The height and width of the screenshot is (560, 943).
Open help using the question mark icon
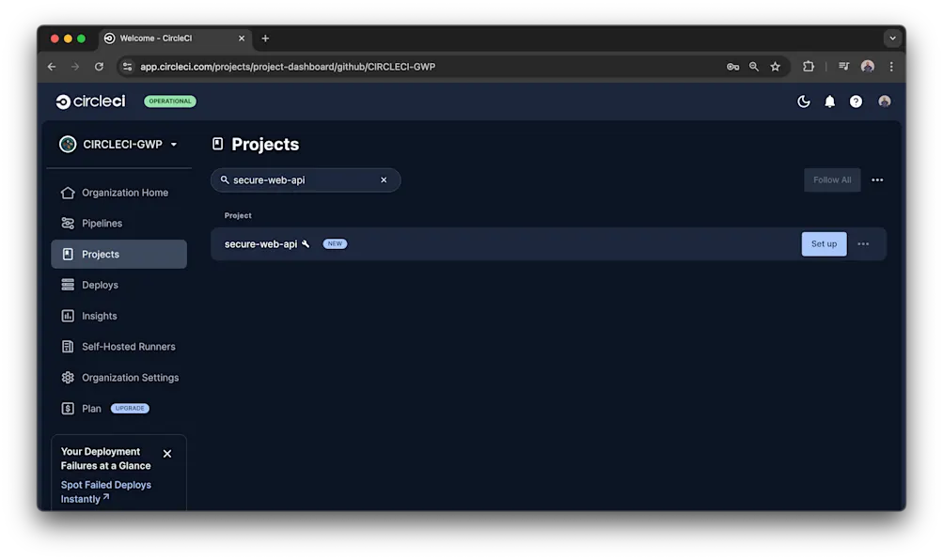tap(856, 101)
